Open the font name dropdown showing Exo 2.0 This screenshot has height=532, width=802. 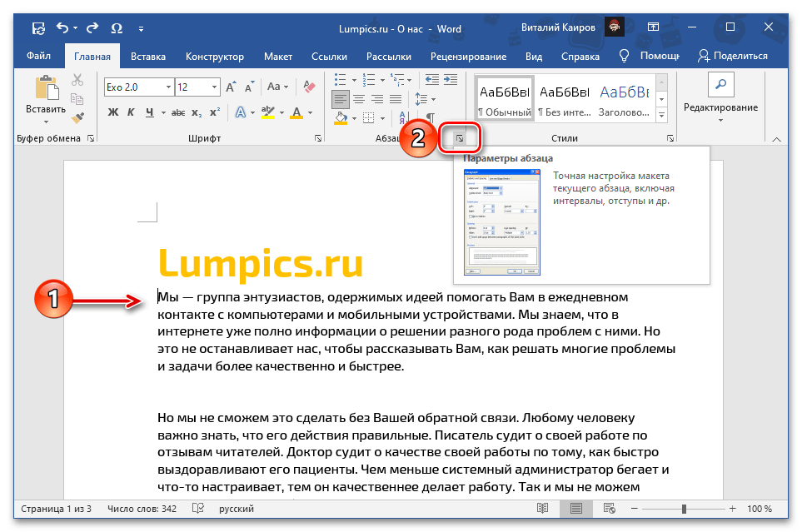(x=168, y=87)
